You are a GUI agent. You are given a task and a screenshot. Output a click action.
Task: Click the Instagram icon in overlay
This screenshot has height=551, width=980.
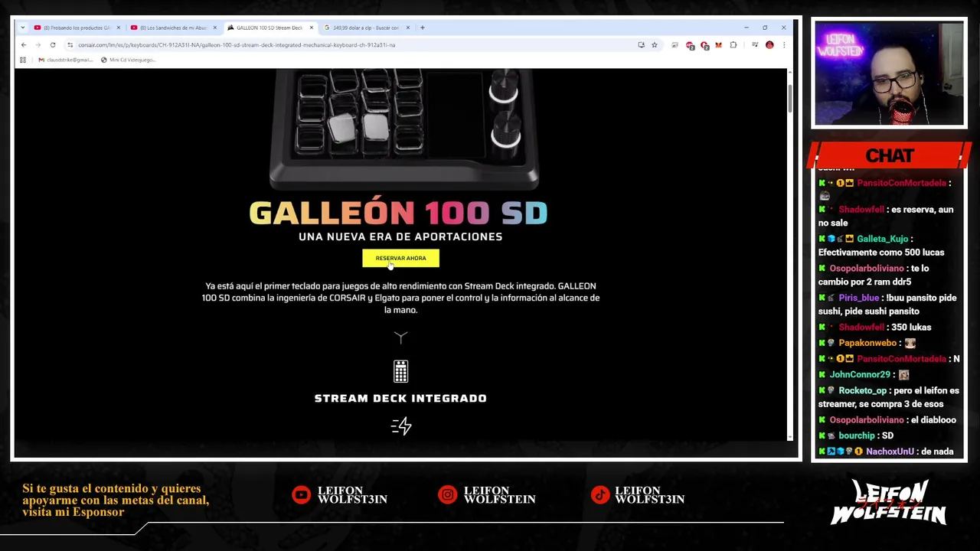point(447,495)
